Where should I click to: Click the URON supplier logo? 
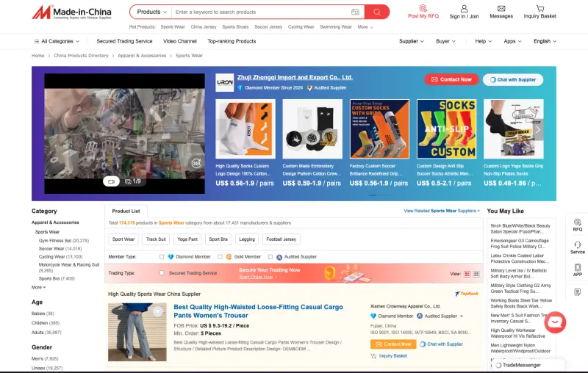(x=225, y=82)
